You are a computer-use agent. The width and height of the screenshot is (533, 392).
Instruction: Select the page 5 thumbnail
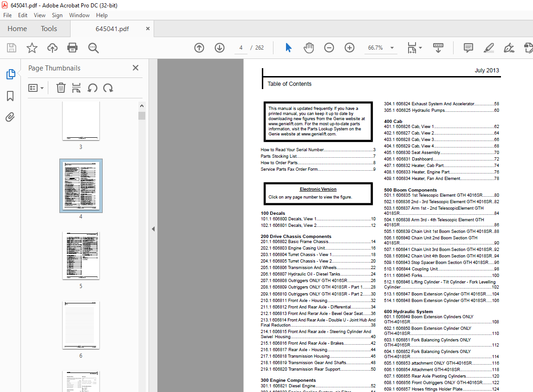click(81, 256)
